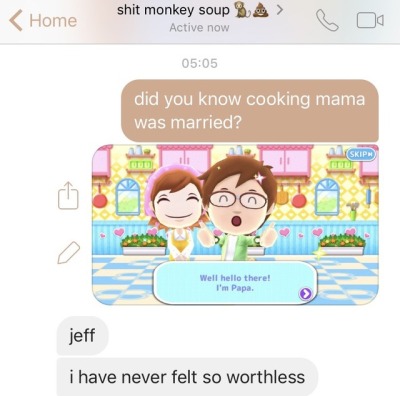The width and height of the screenshot is (400, 396).
Task: Tap the Home back label
Action: point(53,20)
